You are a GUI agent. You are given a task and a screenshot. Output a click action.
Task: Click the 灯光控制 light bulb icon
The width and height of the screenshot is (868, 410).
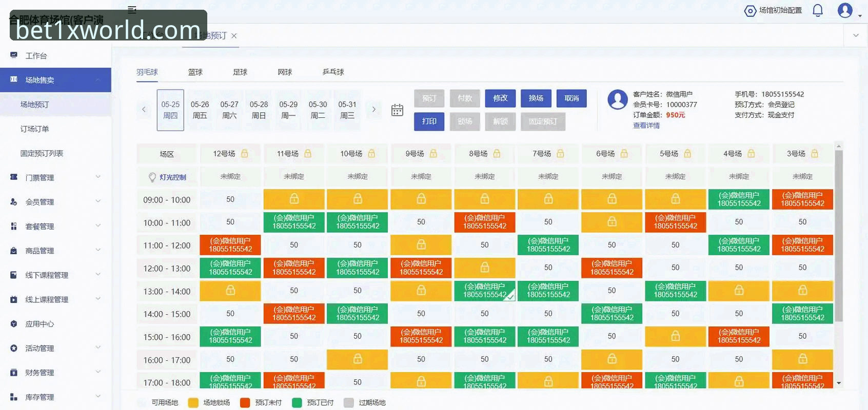point(152,177)
